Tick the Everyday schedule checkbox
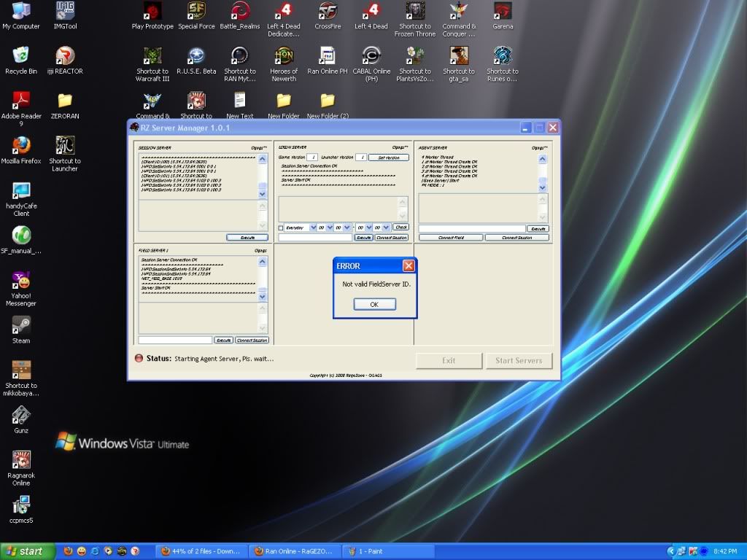The height and width of the screenshot is (560, 747). coord(282,228)
